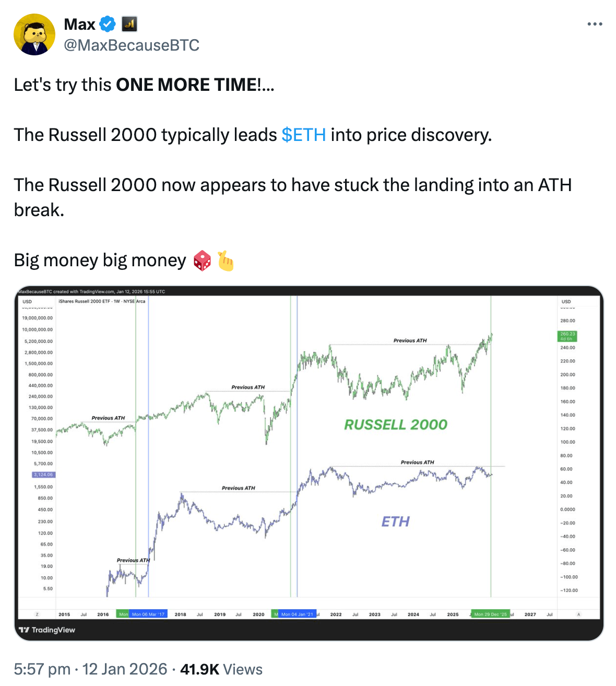Open the three-dot more options menu

(x=595, y=24)
